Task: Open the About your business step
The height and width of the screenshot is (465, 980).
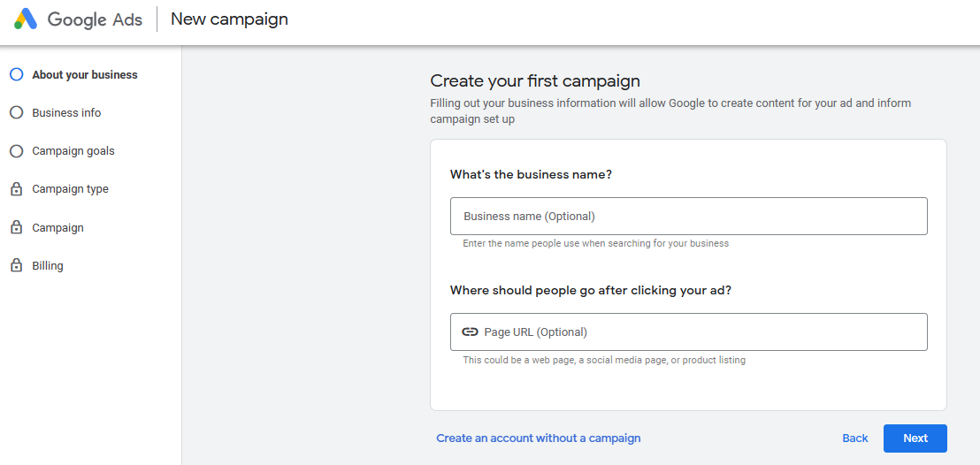Action: pos(85,75)
